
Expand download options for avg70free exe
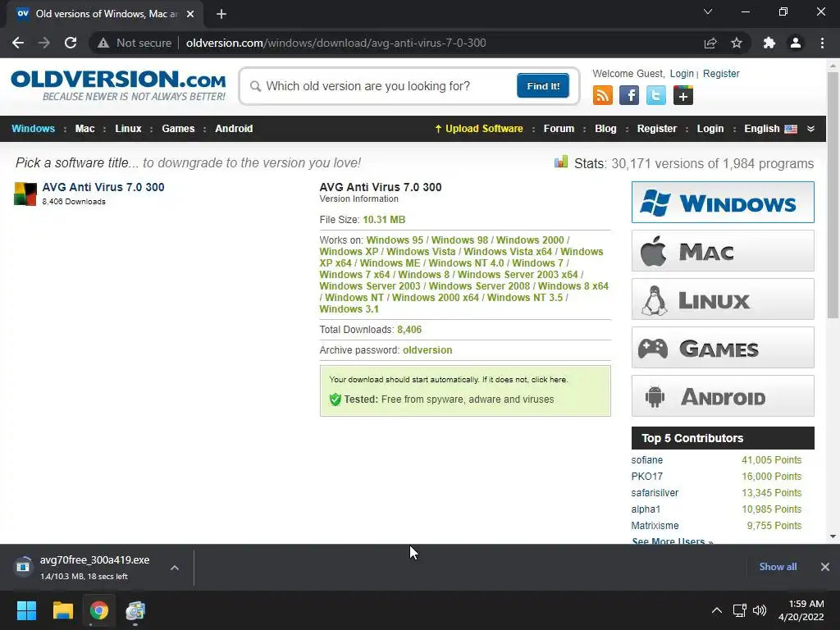(x=175, y=568)
